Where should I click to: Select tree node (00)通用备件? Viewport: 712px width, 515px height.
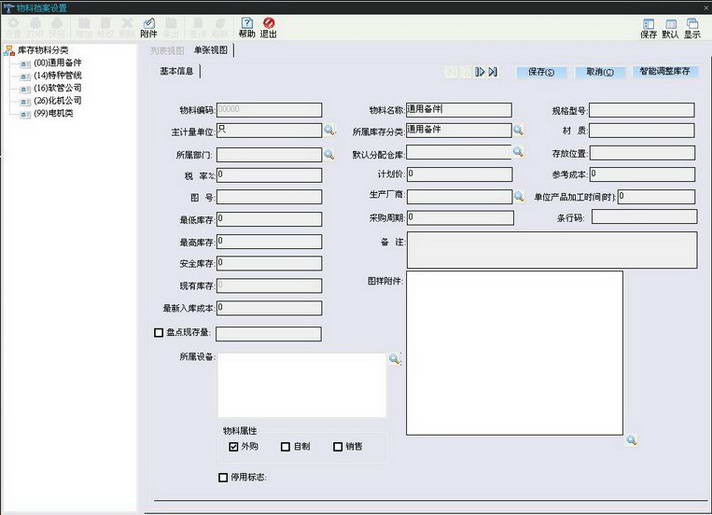(58, 63)
